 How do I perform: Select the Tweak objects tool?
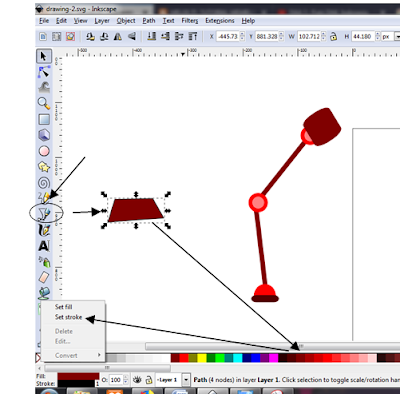point(44,87)
